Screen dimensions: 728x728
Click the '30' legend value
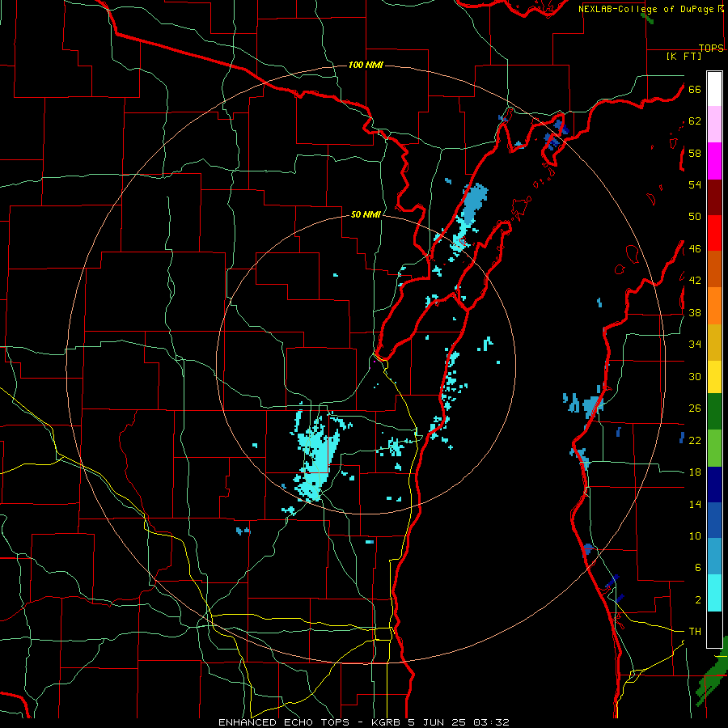pos(695,376)
